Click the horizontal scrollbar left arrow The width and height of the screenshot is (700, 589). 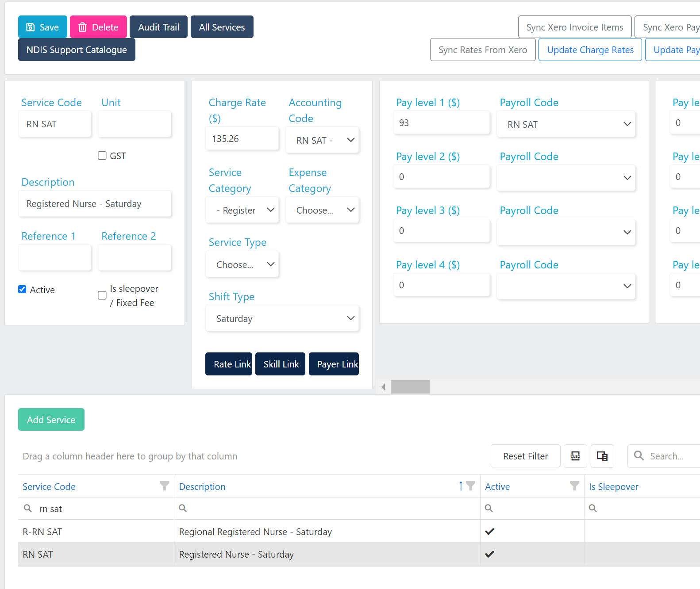coord(383,387)
